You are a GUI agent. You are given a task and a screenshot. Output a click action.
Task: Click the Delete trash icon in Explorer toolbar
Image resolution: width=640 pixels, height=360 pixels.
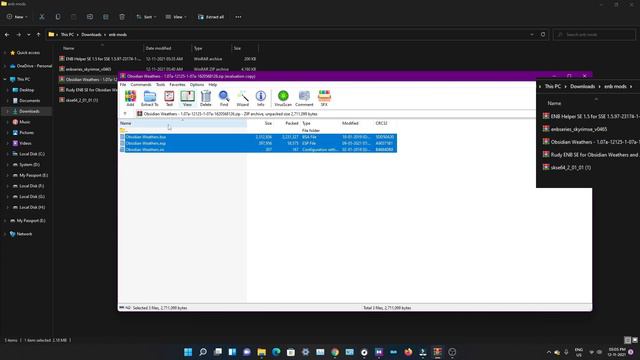(122, 17)
